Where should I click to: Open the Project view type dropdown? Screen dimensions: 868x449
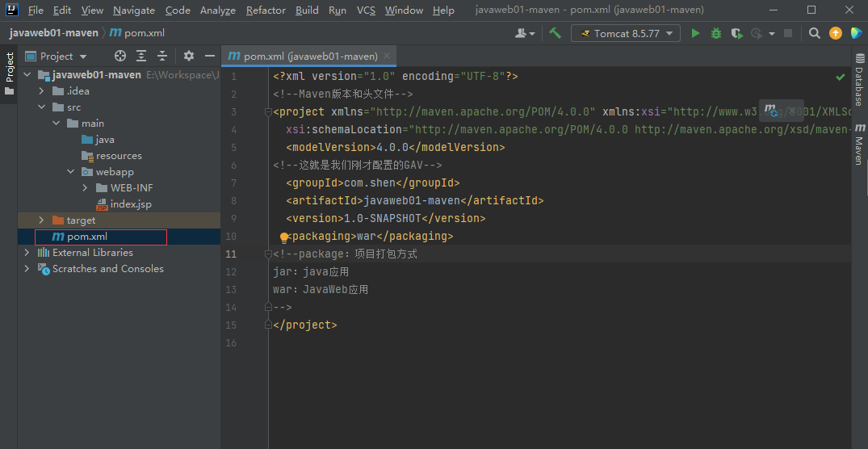[x=57, y=56]
